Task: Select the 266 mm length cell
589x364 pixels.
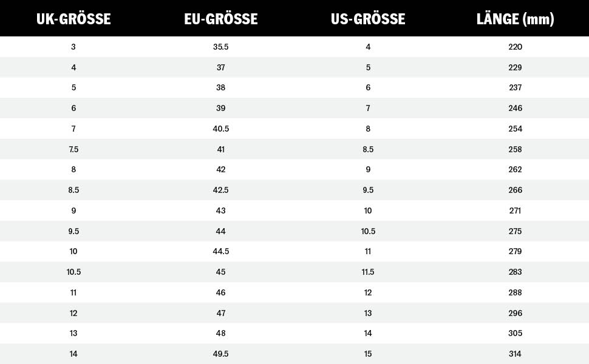Action: click(x=515, y=190)
